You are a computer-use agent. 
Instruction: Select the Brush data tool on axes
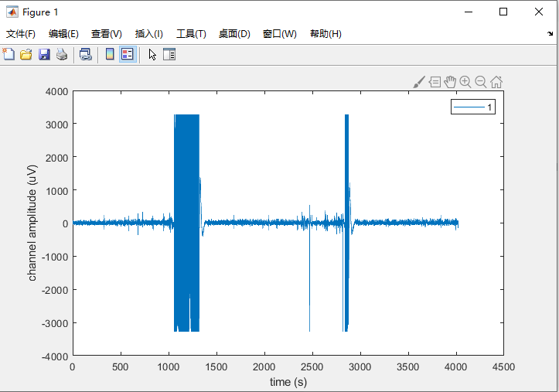click(x=419, y=82)
